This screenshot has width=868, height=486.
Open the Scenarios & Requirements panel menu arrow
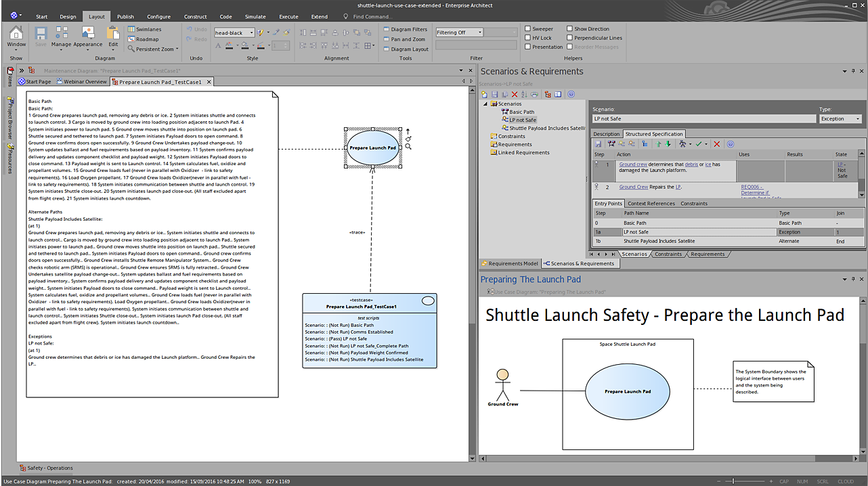pos(844,71)
